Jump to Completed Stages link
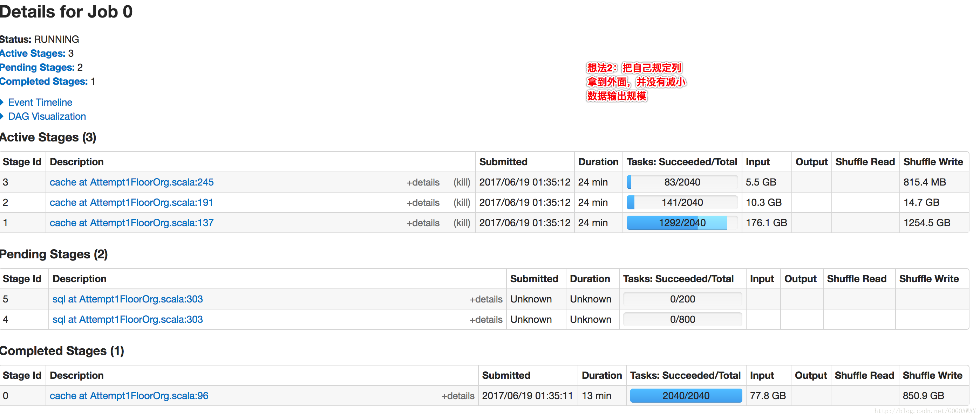 tap(44, 81)
